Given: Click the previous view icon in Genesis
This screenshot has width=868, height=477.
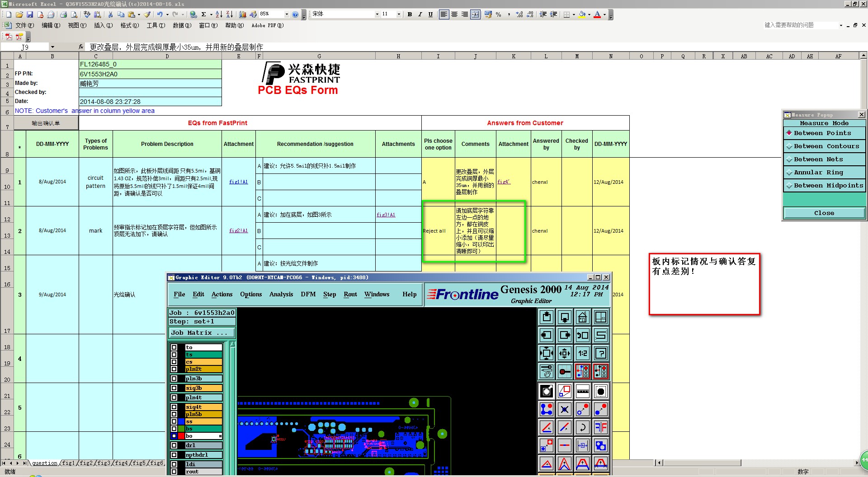Looking at the screenshot, I should 583,336.
